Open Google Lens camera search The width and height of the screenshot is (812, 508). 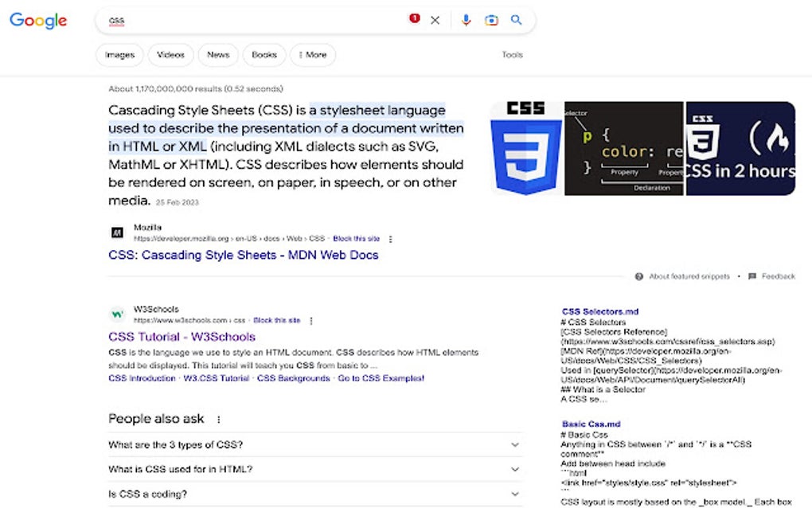(491, 20)
